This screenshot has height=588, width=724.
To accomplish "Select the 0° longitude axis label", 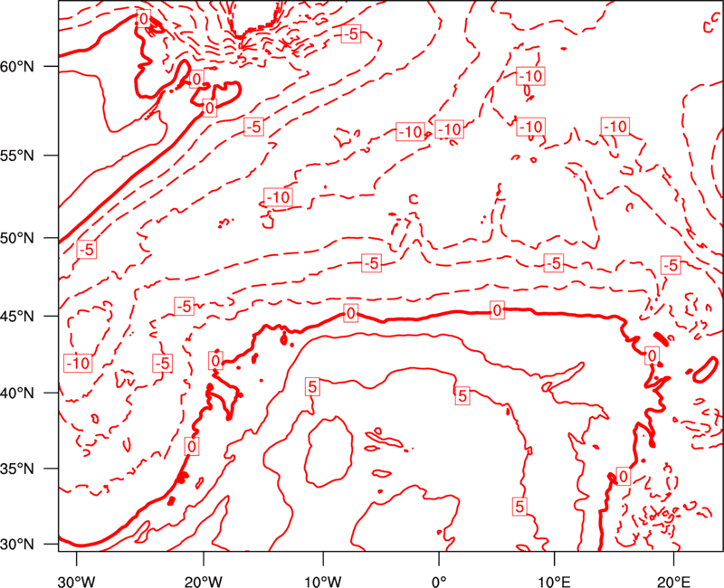I will point(439,581).
